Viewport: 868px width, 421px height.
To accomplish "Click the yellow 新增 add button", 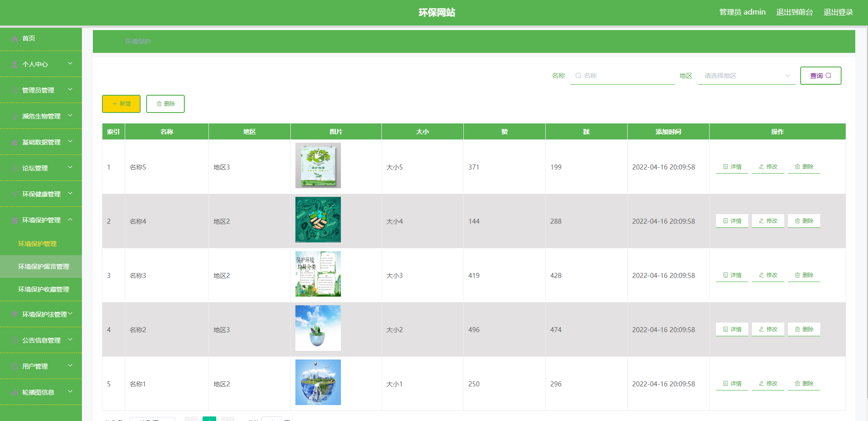I will [x=121, y=104].
